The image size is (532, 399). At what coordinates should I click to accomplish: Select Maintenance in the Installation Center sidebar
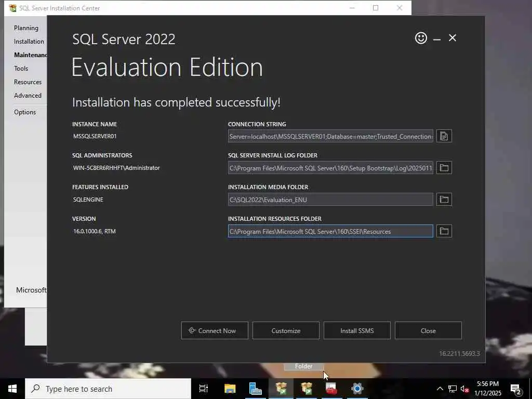pyautogui.click(x=30, y=55)
